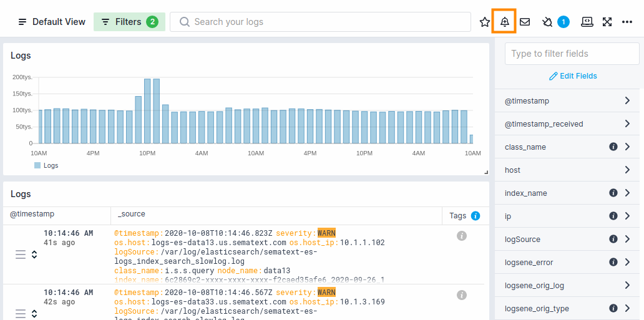Open the laptop code integration icon
This screenshot has width=644, height=320.
(x=587, y=22)
